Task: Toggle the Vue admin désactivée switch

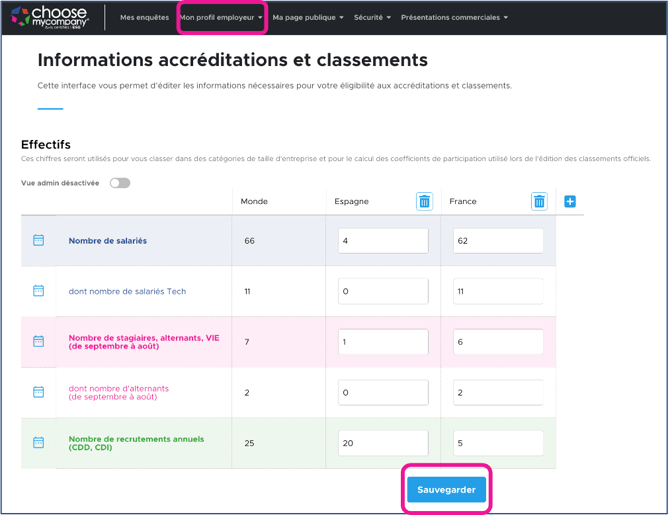Action: 120,183
